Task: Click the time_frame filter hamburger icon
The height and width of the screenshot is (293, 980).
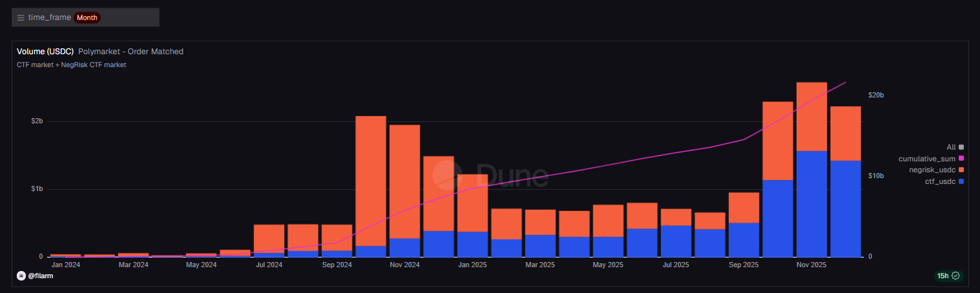Action: tap(21, 17)
